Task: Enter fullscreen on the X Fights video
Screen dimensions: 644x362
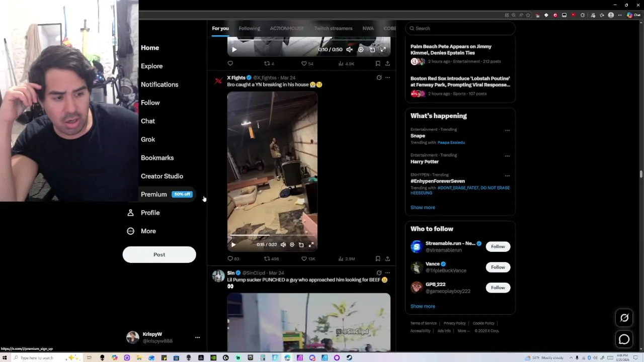Action: pos(311,245)
